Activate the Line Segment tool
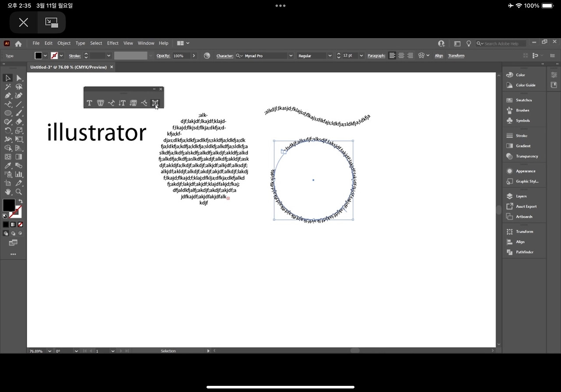 coord(19,104)
